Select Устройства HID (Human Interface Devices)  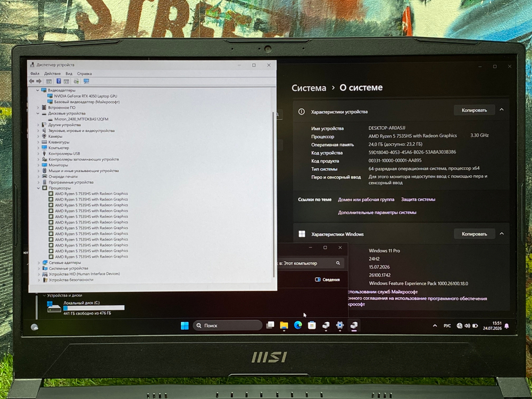click(84, 274)
